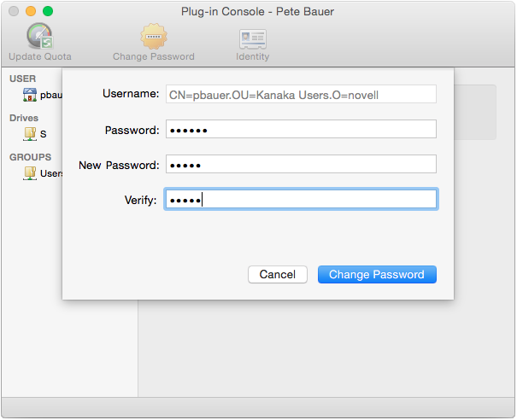Click into the New Password field
The width and height of the screenshot is (517, 420).
[300, 165]
